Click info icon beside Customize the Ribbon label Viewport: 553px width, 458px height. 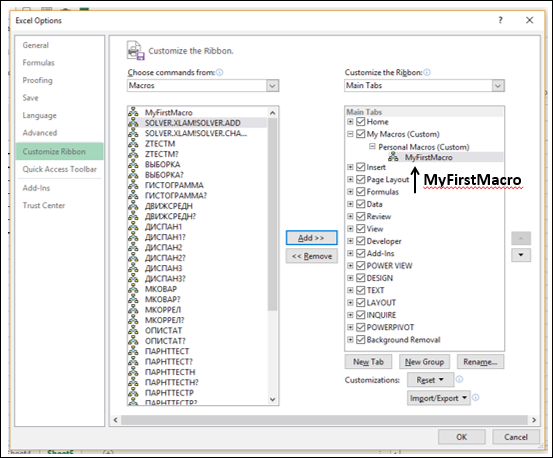[427, 72]
